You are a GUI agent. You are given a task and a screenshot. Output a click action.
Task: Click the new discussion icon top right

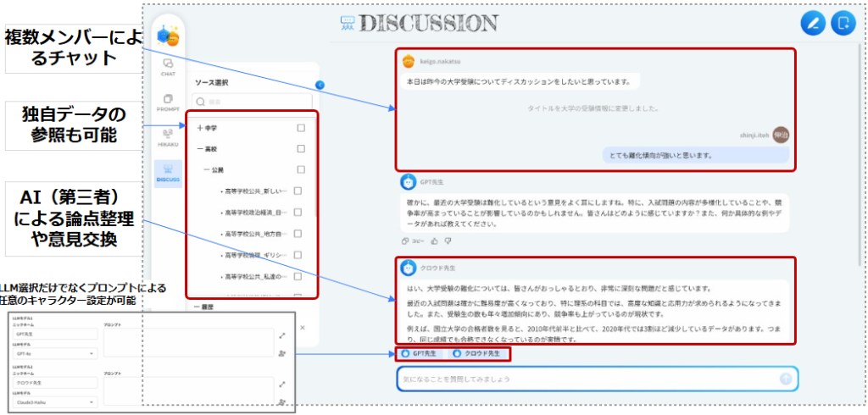point(843,23)
